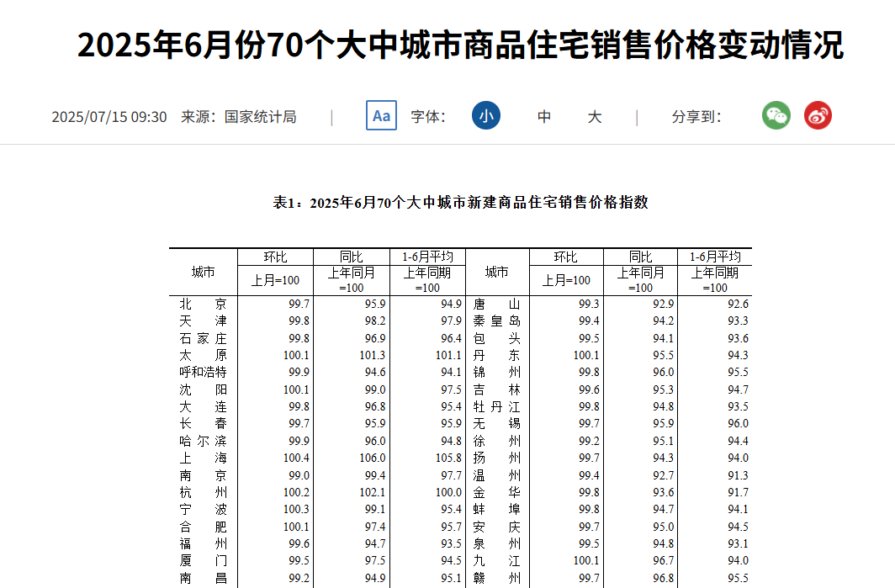895x588 pixels.
Task: Switch to large font size 大
Action: tap(595, 117)
